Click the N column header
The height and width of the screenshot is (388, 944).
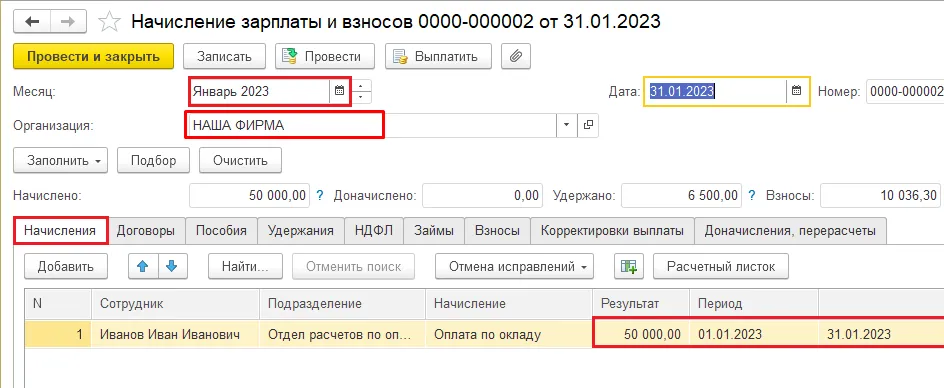tap(58, 304)
